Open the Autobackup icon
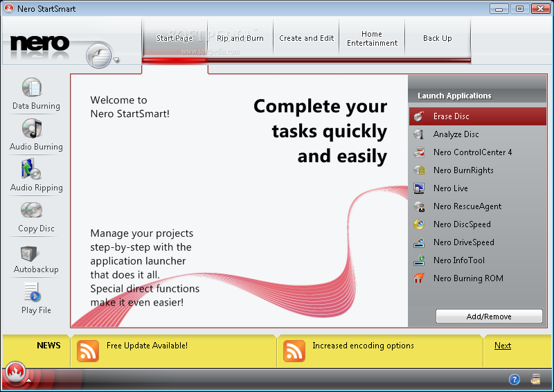 (x=32, y=252)
